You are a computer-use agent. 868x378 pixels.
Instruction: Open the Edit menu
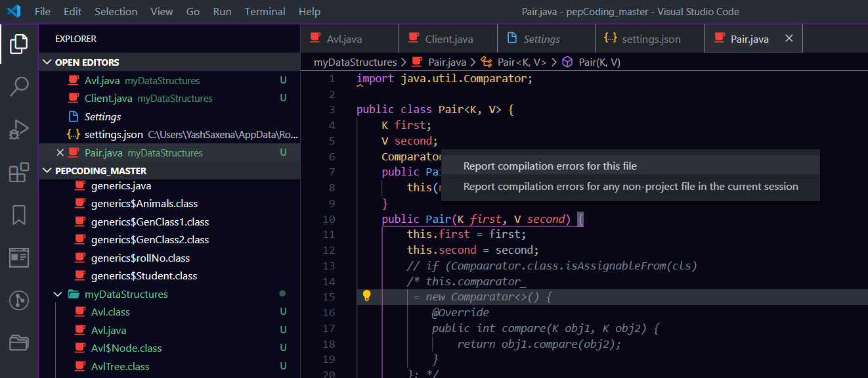[x=73, y=12]
